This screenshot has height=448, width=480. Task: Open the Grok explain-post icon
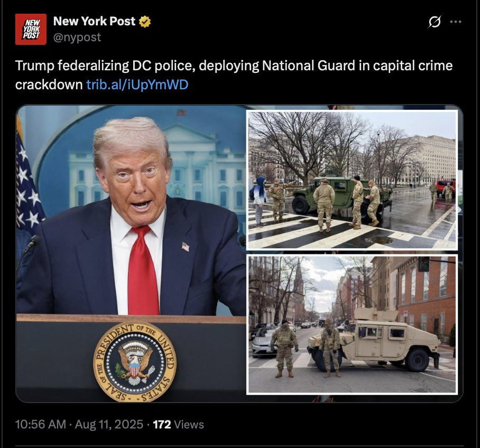point(435,22)
